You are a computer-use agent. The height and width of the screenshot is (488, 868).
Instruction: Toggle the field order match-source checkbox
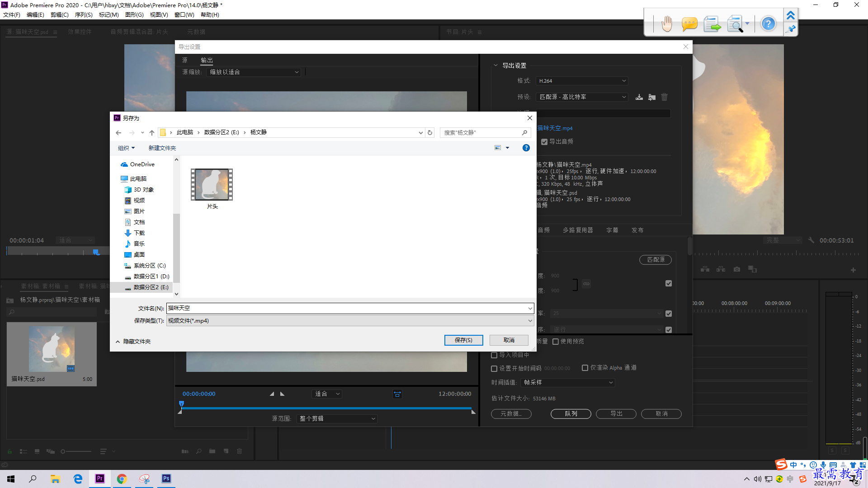click(x=669, y=330)
